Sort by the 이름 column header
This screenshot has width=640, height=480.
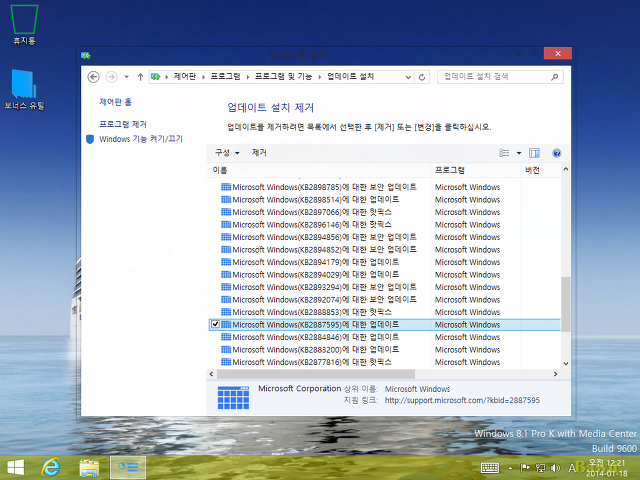(319, 170)
